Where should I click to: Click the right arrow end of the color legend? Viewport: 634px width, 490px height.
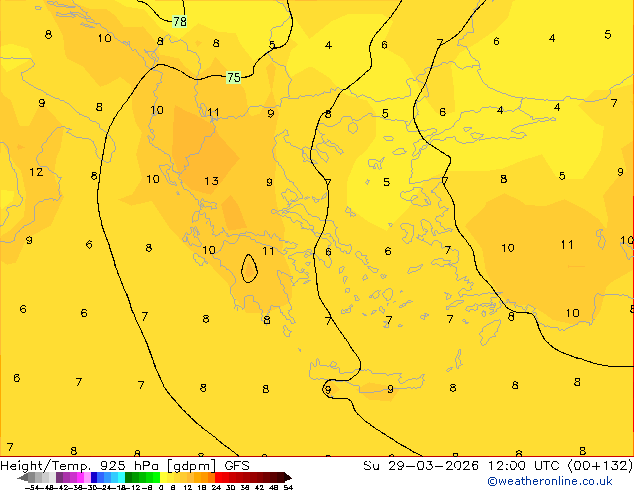coord(288,477)
